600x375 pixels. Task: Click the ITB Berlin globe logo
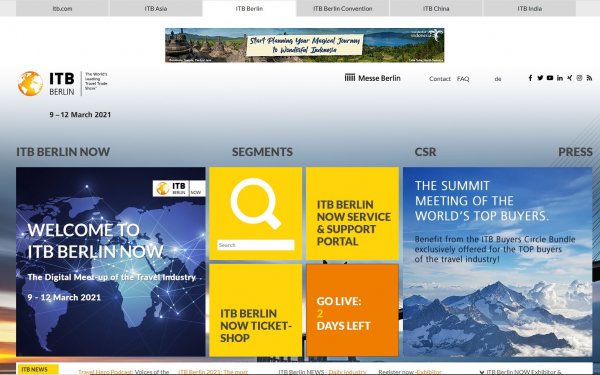(x=30, y=83)
